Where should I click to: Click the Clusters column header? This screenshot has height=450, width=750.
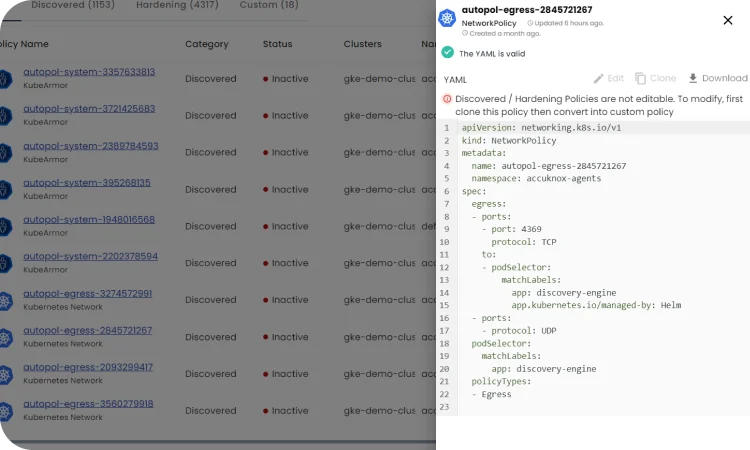tap(362, 44)
